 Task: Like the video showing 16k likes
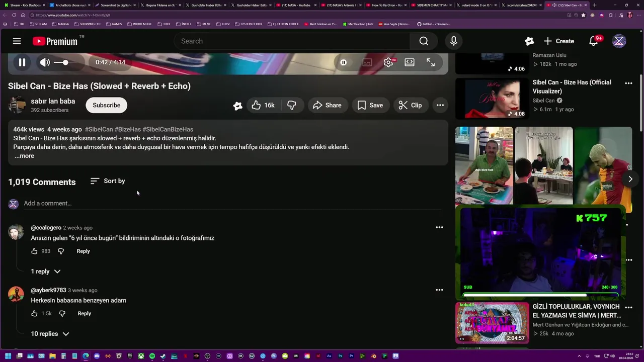[x=263, y=105]
